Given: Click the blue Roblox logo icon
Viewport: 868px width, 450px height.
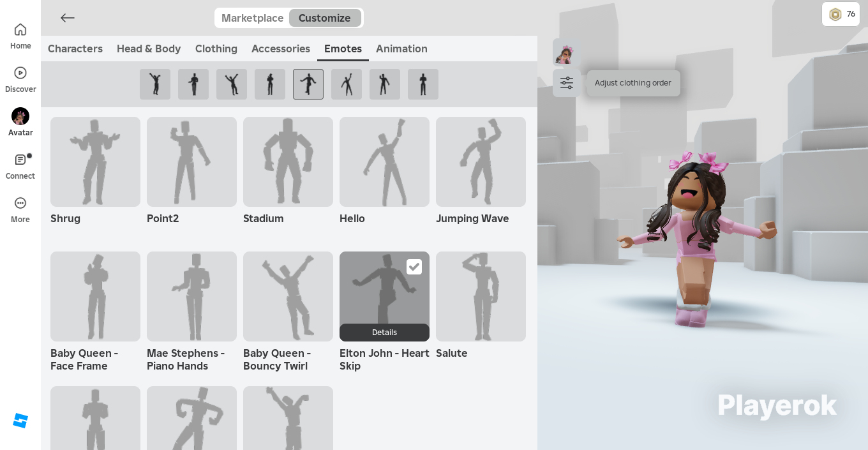Looking at the screenshot, I should pos(20,421).
